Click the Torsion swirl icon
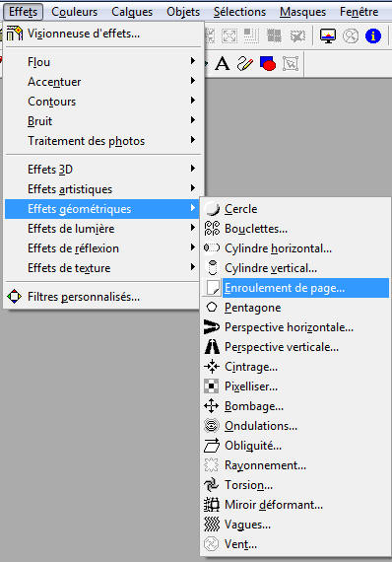 pos(212,485)
